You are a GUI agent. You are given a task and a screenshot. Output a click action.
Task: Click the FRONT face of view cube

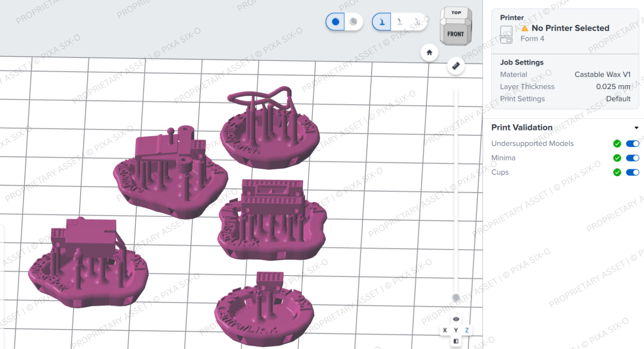tap(455, 34)
